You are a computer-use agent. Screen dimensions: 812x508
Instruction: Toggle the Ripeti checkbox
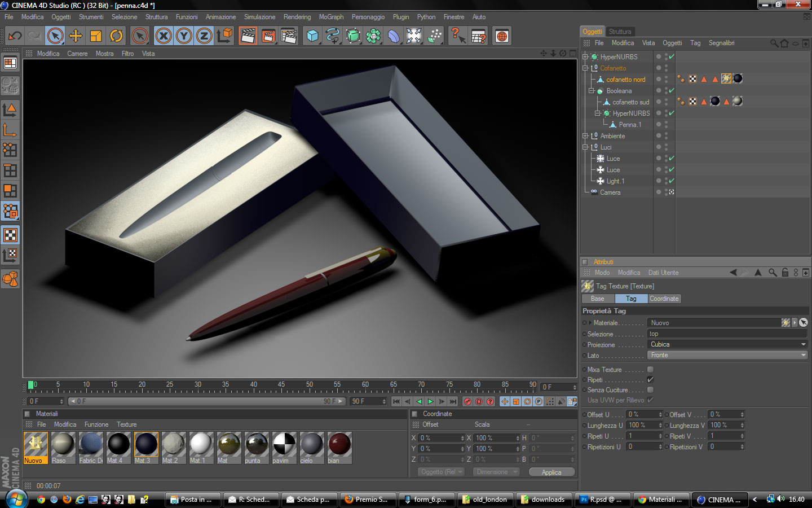click(650, 380)
